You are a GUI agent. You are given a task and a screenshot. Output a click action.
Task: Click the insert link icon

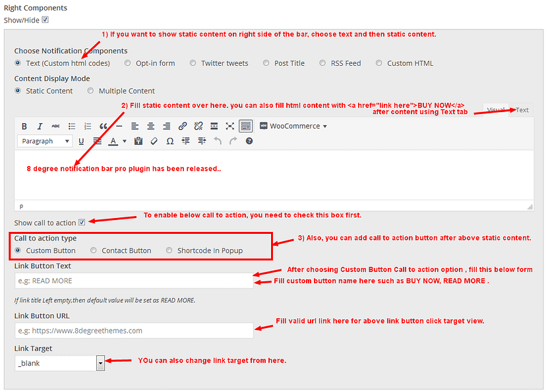(x=183, y=126)
